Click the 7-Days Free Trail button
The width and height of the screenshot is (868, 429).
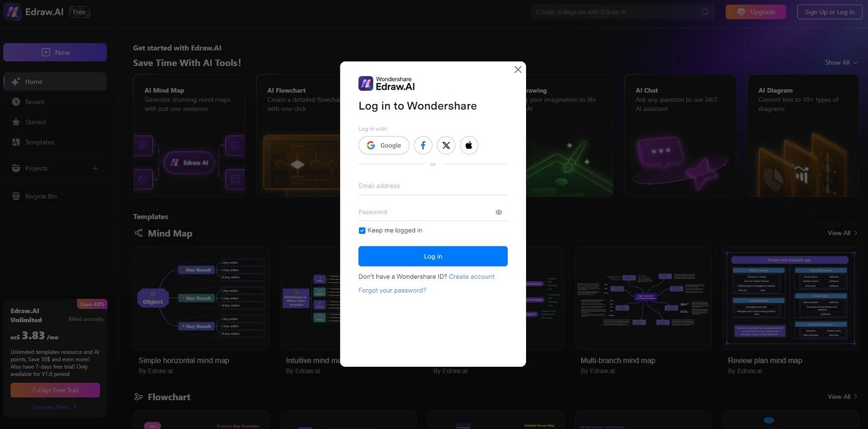[x=55, y=390]
